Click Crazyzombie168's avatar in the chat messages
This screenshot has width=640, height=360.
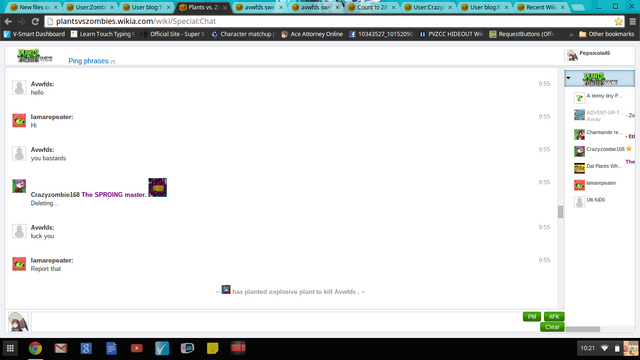(x=19, y=186)
